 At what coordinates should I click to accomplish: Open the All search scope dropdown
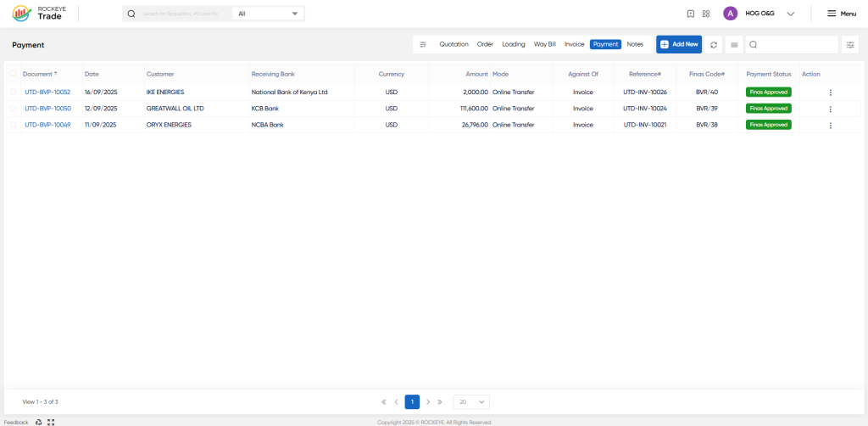(269, 14)
